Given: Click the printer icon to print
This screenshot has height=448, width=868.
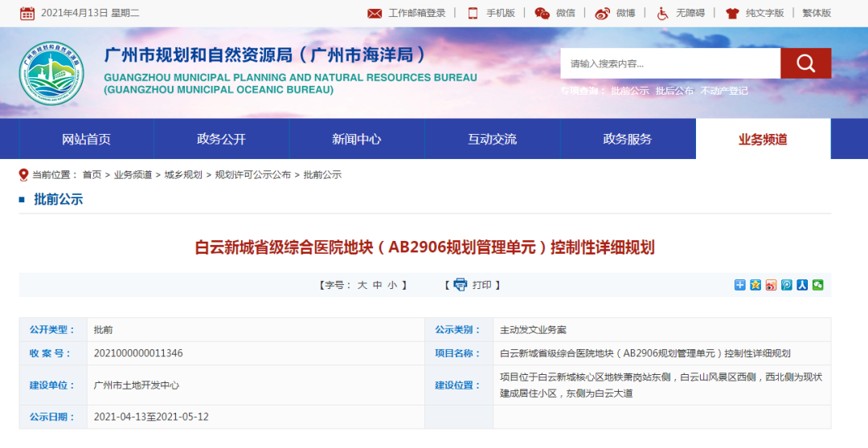Looking at the screenshot, I should point(460,284).
